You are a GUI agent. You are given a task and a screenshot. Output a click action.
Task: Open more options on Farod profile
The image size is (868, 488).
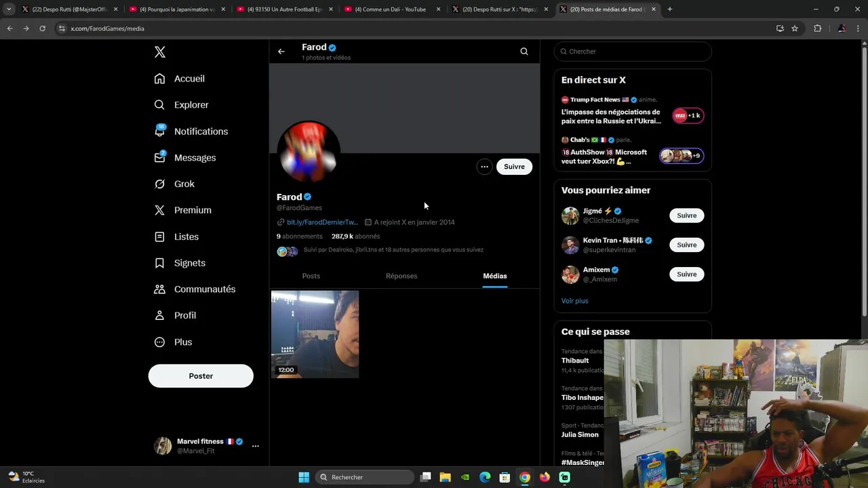point(484,167)
